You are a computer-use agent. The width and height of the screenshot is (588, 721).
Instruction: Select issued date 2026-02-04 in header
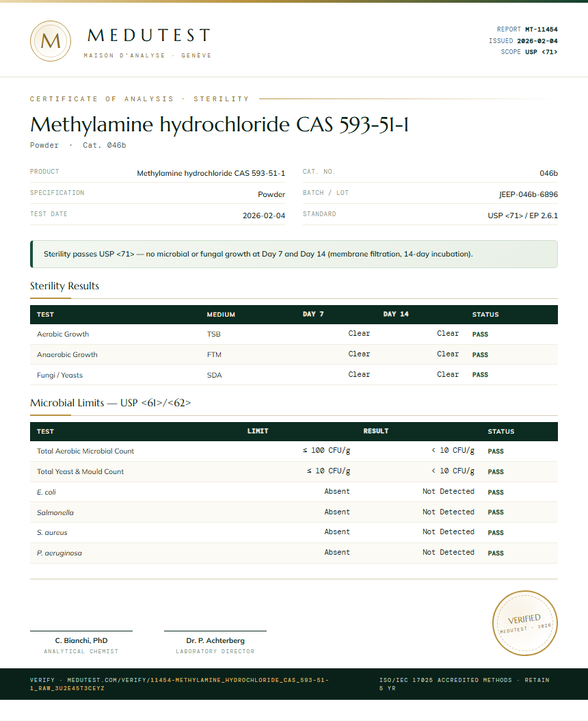[537, 41]
